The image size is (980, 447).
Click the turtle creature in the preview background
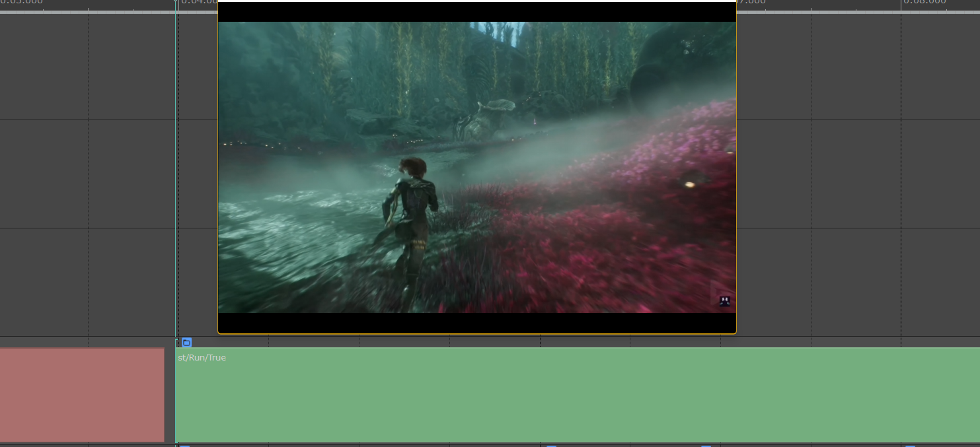point(484,120)
